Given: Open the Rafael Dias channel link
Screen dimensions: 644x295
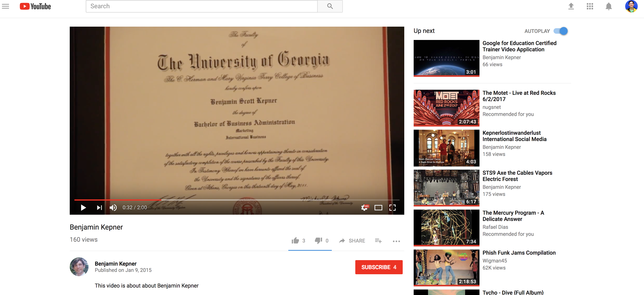Looking at the screenshot, I should tap(495, 227).
